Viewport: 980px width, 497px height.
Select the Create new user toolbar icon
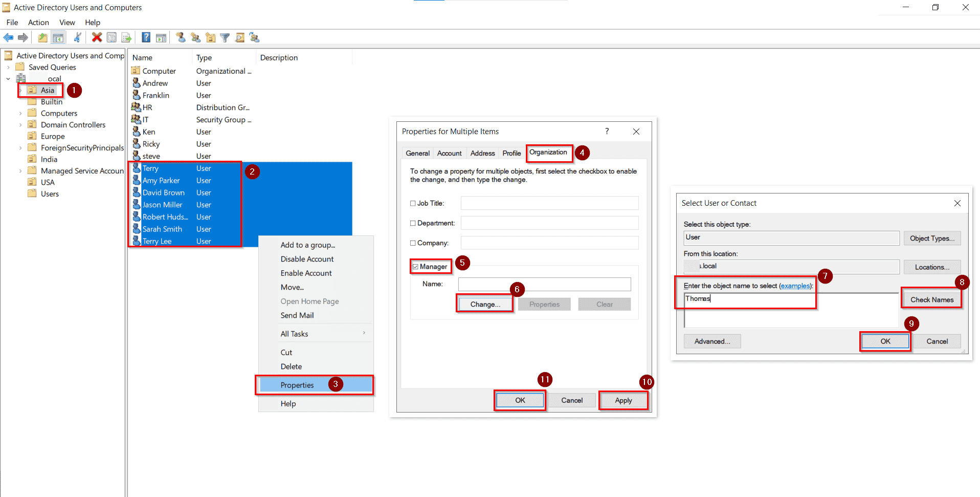click(180, 37)
